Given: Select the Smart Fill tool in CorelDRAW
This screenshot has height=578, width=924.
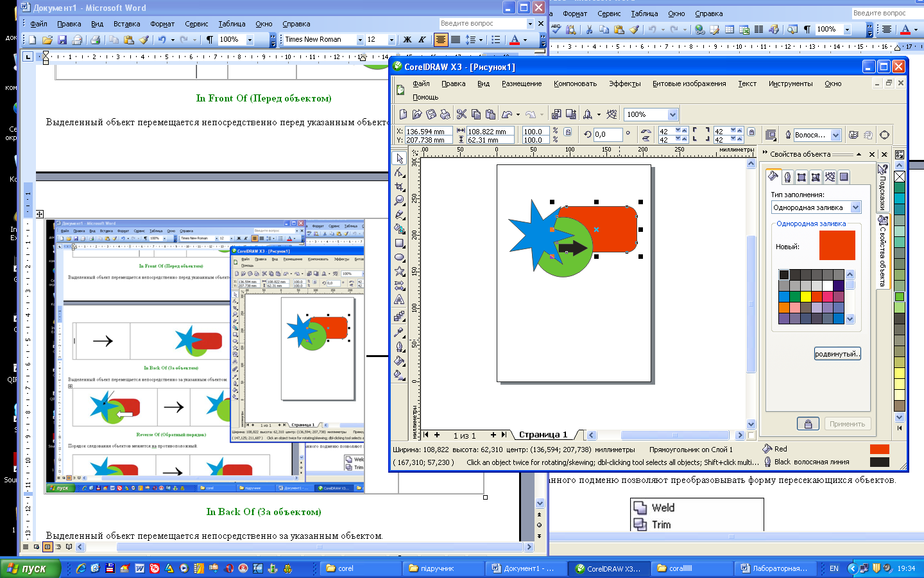Looking at the screenshot, I should pyautogui.click(x=399, y=229).
